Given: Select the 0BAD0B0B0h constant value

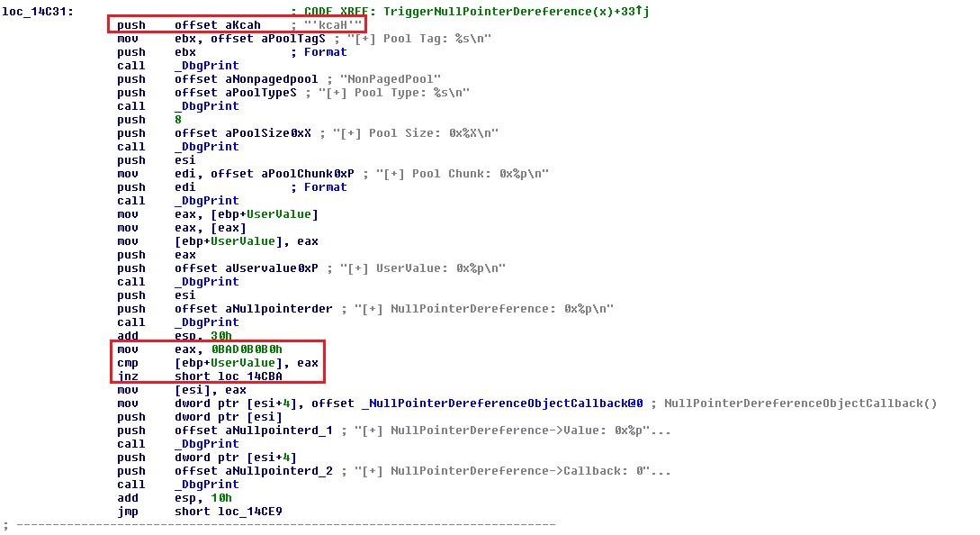Looking at the screenshot, I should tap(247, 349).
